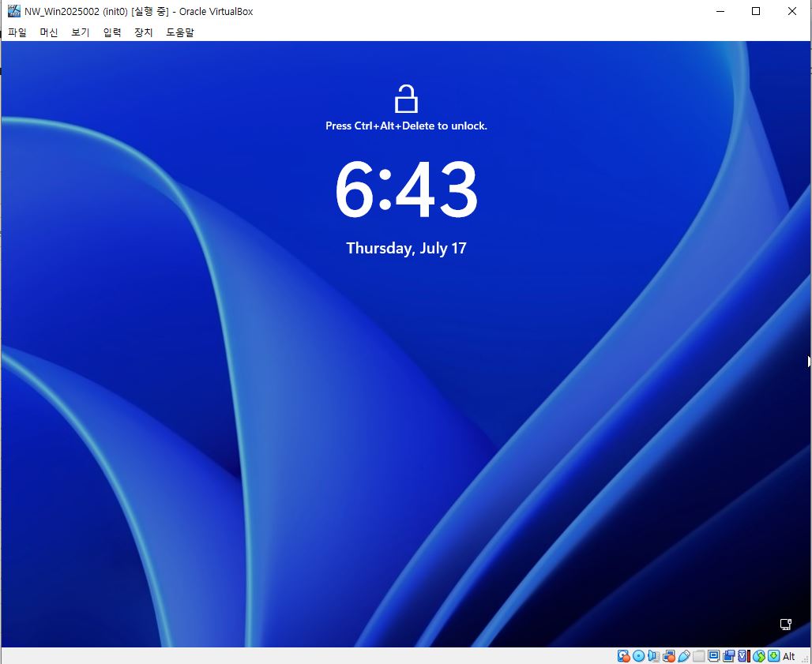Open the 장치 menu
The image size is (812, 664).
tap(144, 32)
